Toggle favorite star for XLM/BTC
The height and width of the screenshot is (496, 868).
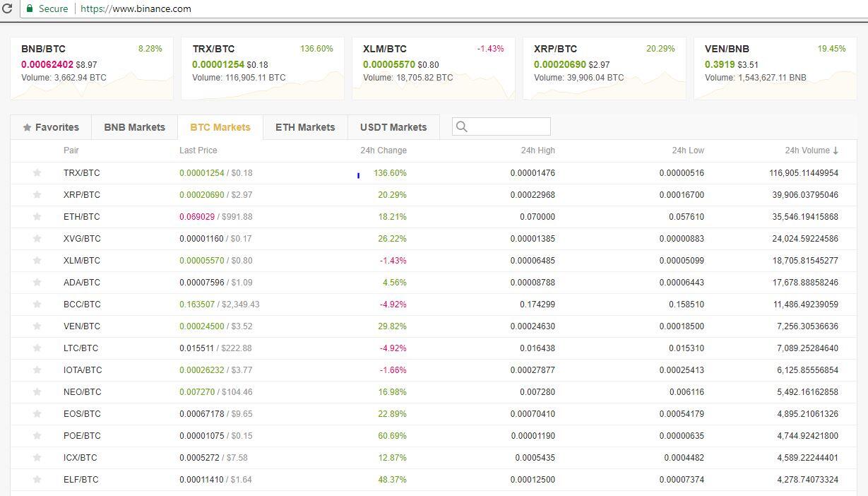point(37,260)
